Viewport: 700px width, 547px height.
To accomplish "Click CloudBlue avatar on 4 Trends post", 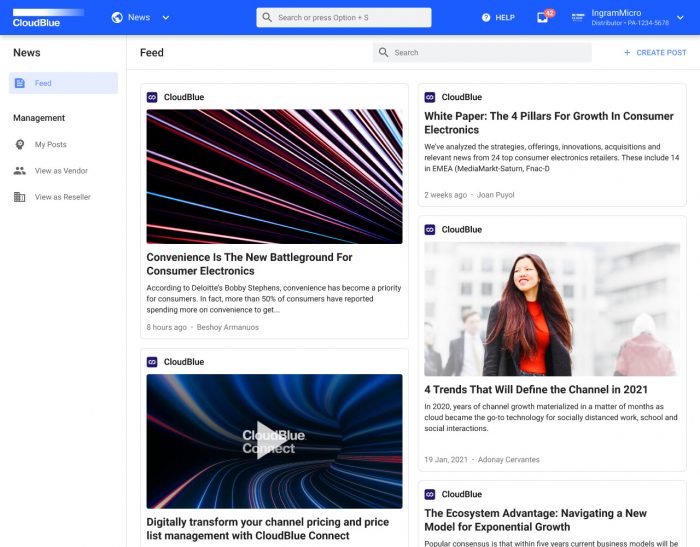I will coord(430,230).
